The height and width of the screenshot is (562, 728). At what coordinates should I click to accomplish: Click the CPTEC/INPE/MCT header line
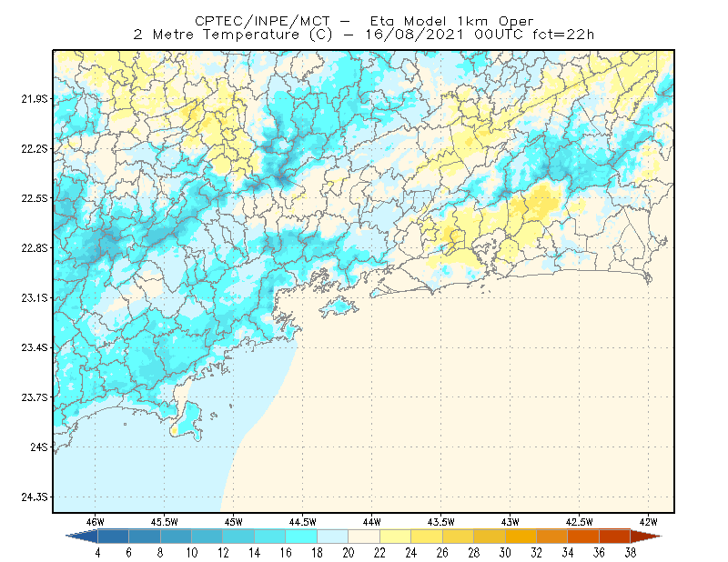coord(364,21)
